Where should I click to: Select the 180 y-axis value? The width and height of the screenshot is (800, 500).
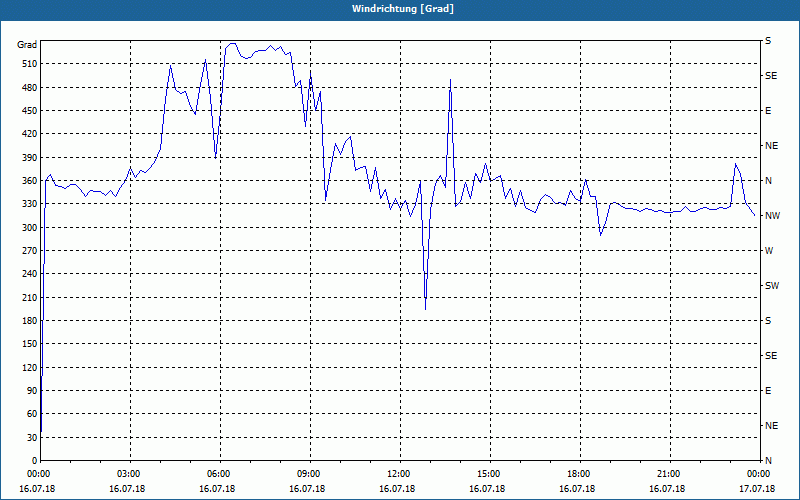tap(31, 321)
